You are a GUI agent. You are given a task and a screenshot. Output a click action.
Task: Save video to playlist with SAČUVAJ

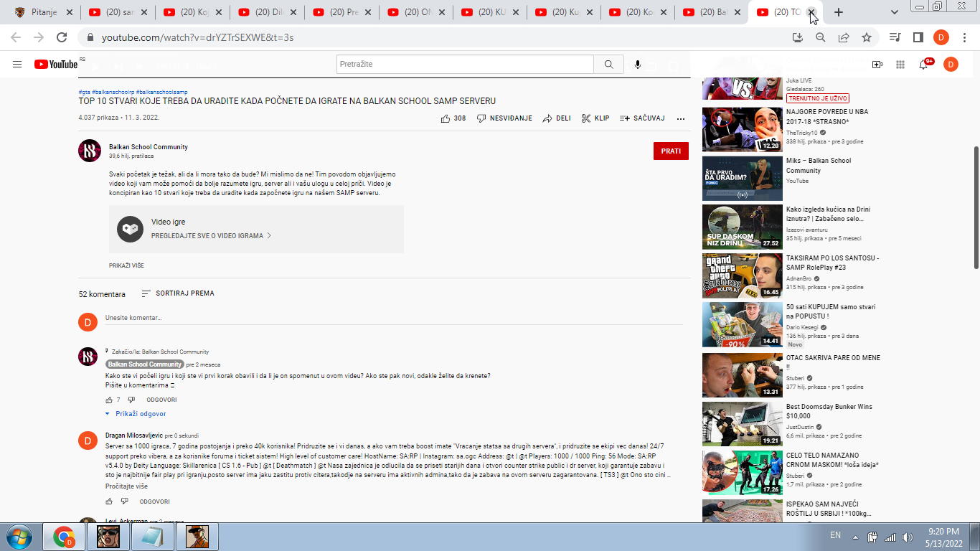tap(642, 118)
